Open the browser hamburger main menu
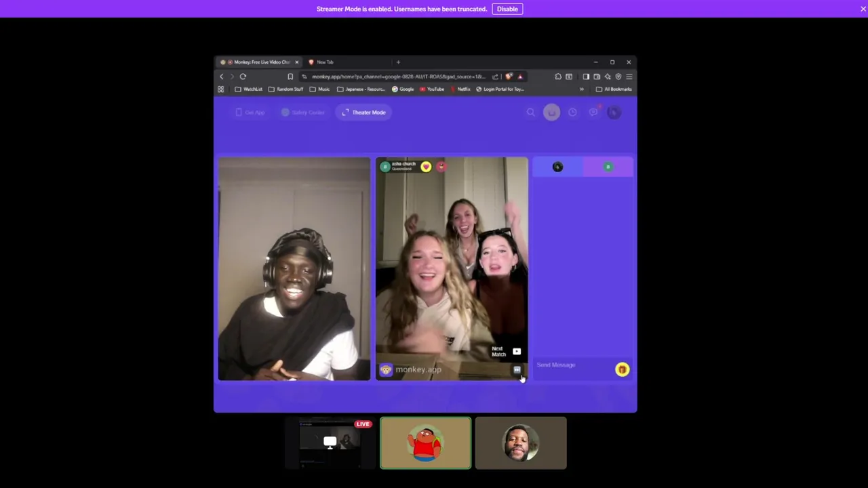868x488 pixels. [629, 77]
